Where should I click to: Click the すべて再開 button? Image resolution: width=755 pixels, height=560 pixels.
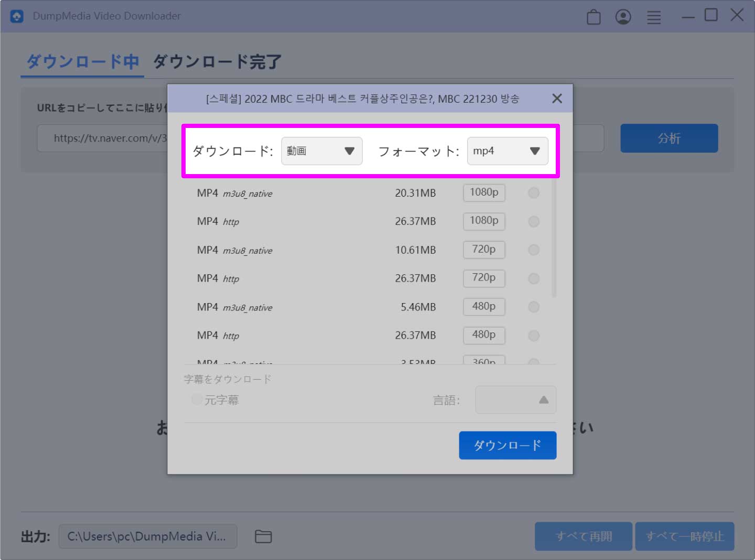tap(584, 536)
